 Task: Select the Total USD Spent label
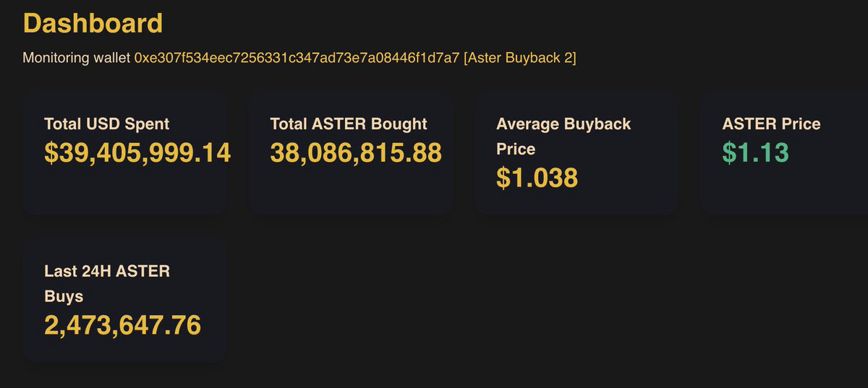click(106, 124)
